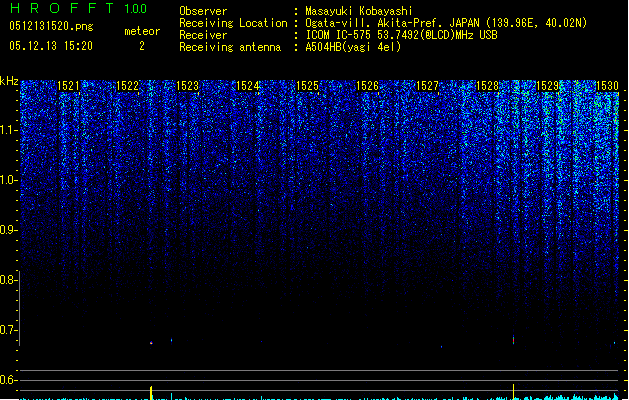
Task: Select the file name 0512131520.png
Action: tap(51, 26)
